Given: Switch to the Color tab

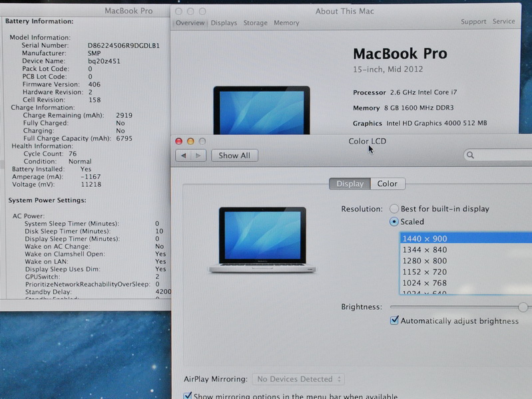Looking at the screenshot, I should [x=388, y=184].
